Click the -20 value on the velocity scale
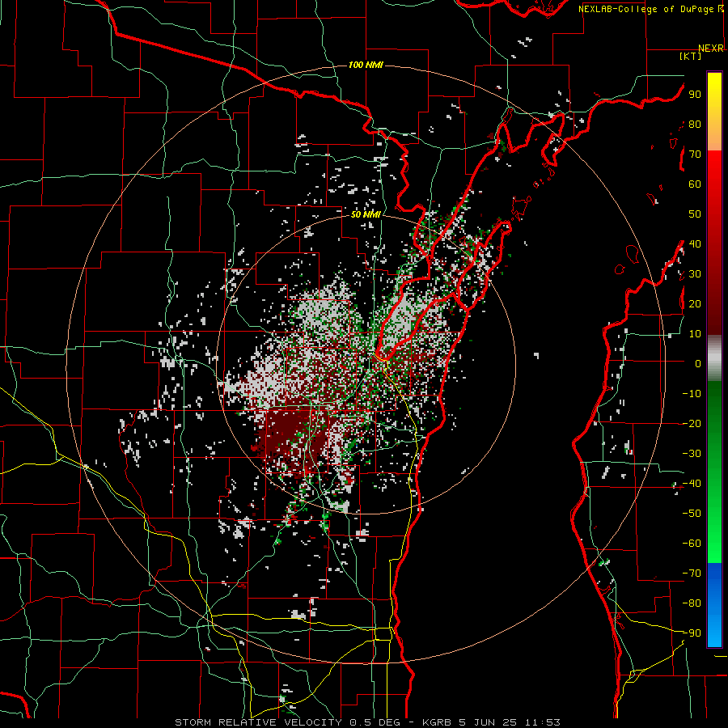Viewport: 728px width, 728px height. 692,424
